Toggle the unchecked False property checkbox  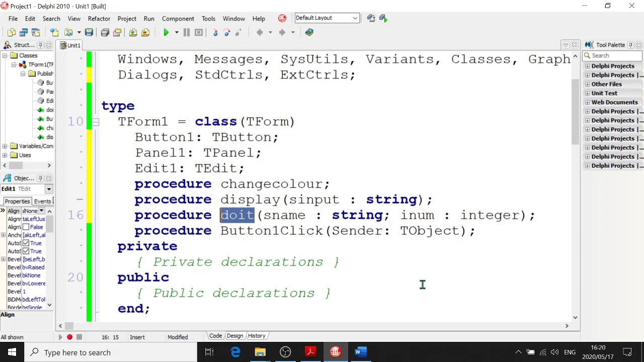26,227
